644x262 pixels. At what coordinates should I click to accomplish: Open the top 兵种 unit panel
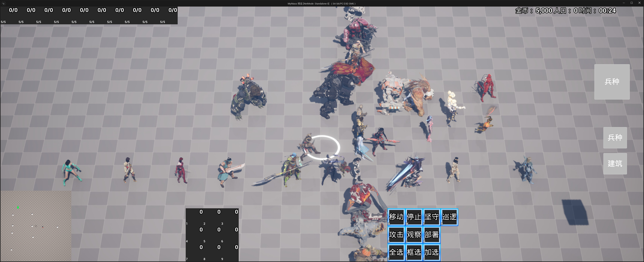612,82
